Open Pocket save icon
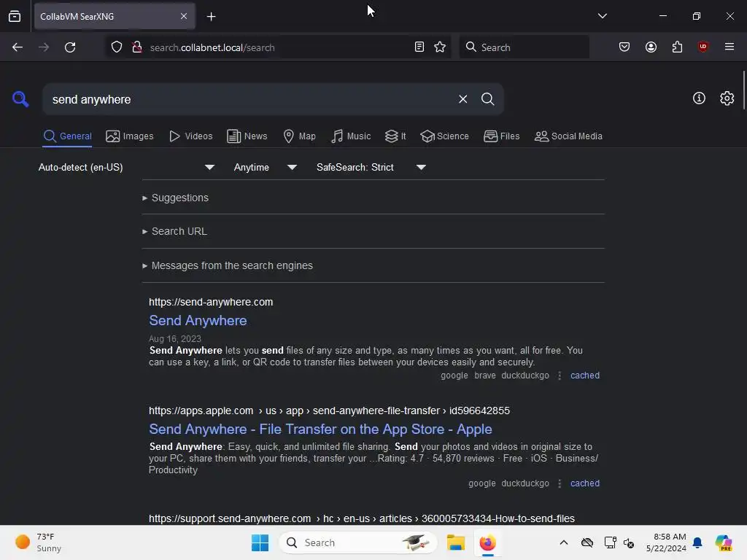Screen dimensions: 747x560 pos(624,47)
